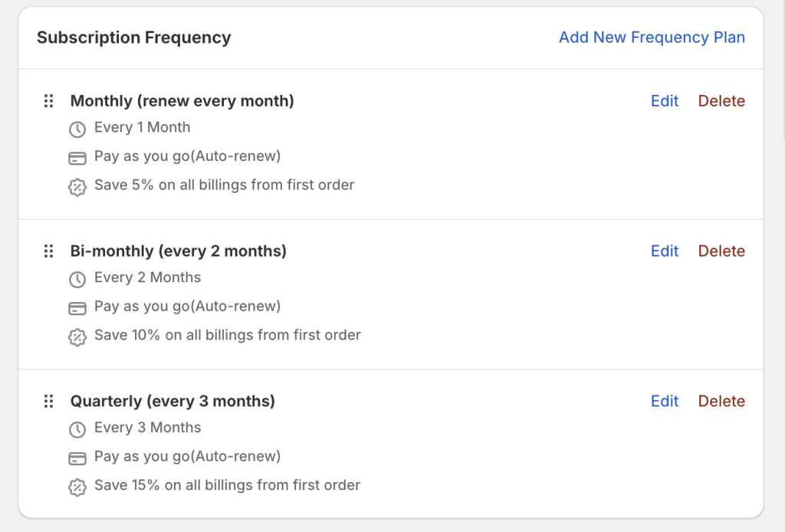Click discount badge icon next to Save 10%
Screen dimensions: 785x532
click(x=77, y=337)
